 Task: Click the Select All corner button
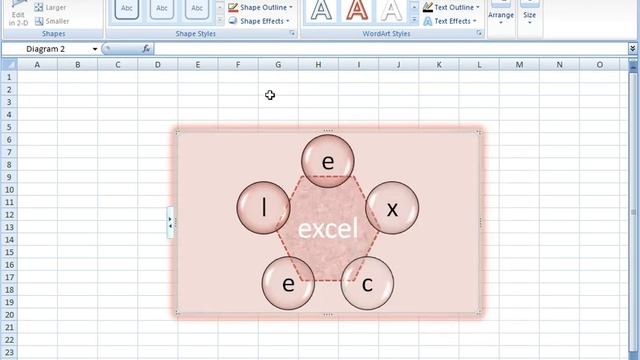9,64
